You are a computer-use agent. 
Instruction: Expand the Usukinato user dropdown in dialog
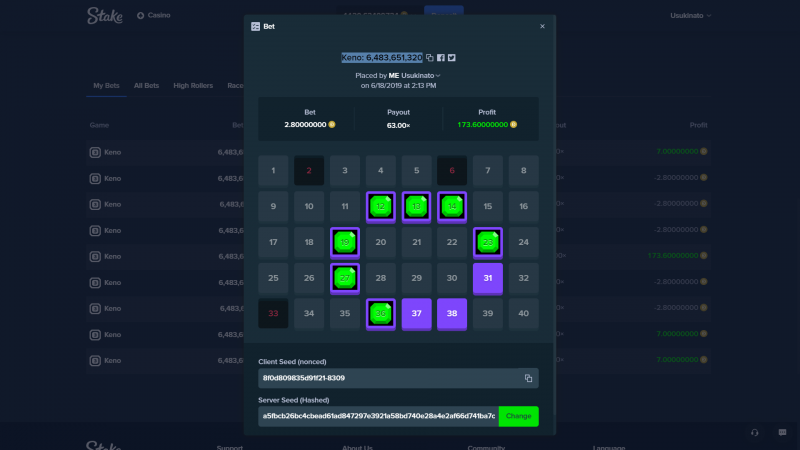tap(420, 76)
